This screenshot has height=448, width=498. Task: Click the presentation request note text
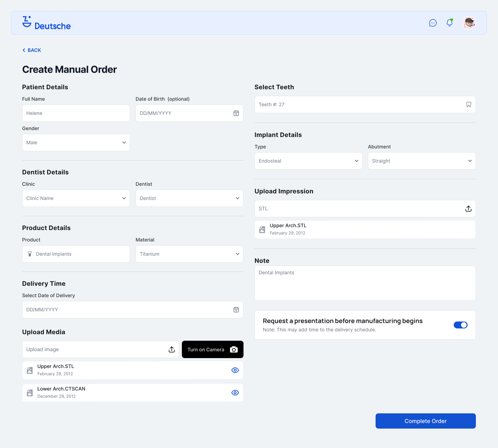pyautogui.click(x=320, y=330)
